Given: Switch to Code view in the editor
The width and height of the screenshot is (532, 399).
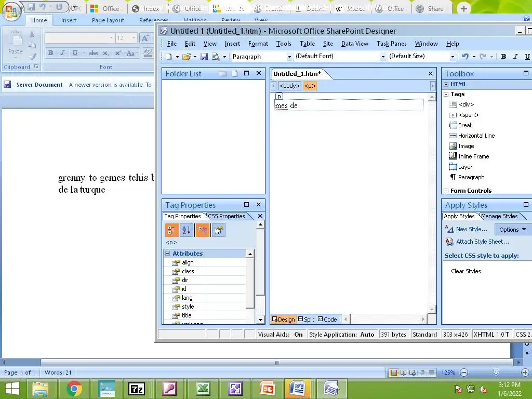Looking at the screenshot, I should 327,320.
